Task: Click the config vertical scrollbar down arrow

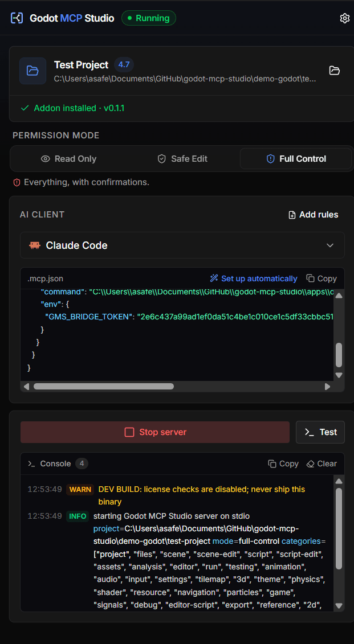Action: point(339,375)
